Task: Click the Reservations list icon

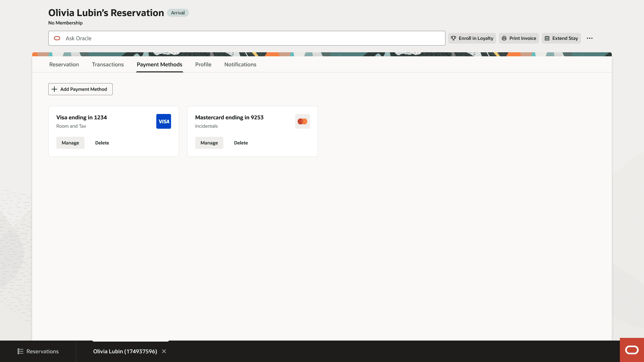Action: [x=20, y=351]
